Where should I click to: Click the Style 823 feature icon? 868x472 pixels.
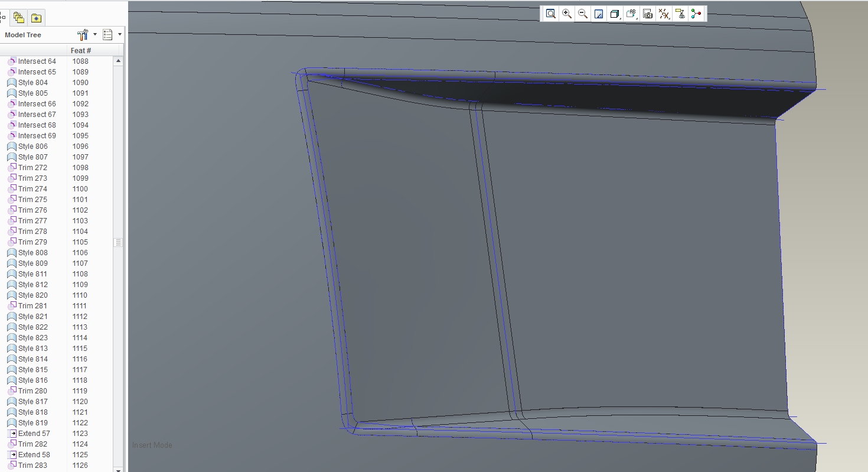(12, 338)
